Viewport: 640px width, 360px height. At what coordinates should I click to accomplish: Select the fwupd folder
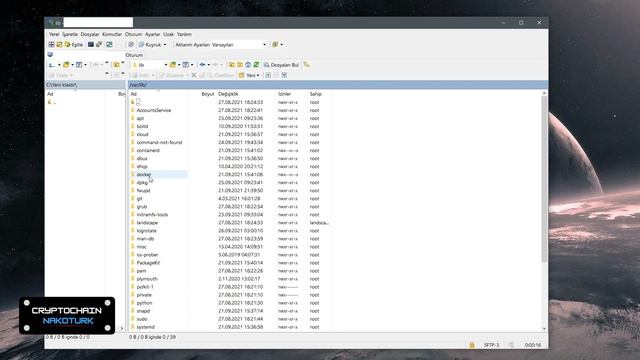tap(143, 191)
